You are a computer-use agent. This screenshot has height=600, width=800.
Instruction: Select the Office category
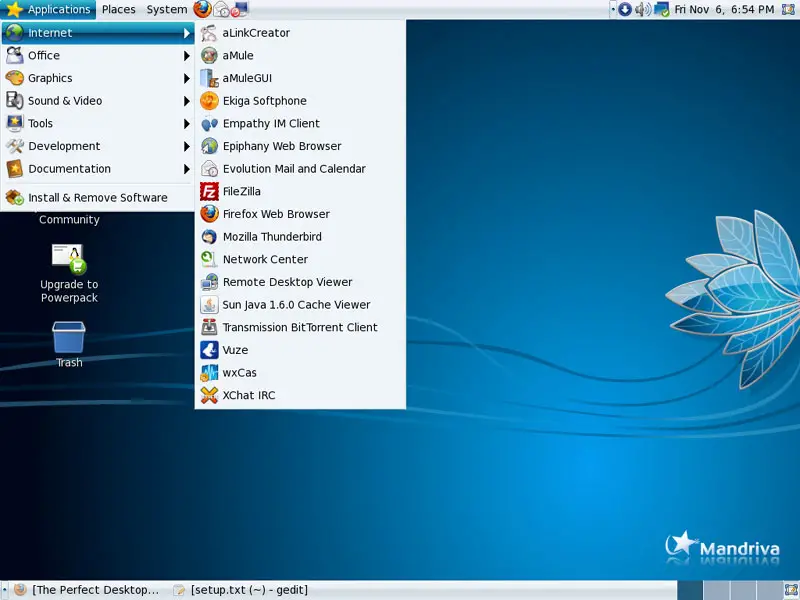tap(98, 55)
